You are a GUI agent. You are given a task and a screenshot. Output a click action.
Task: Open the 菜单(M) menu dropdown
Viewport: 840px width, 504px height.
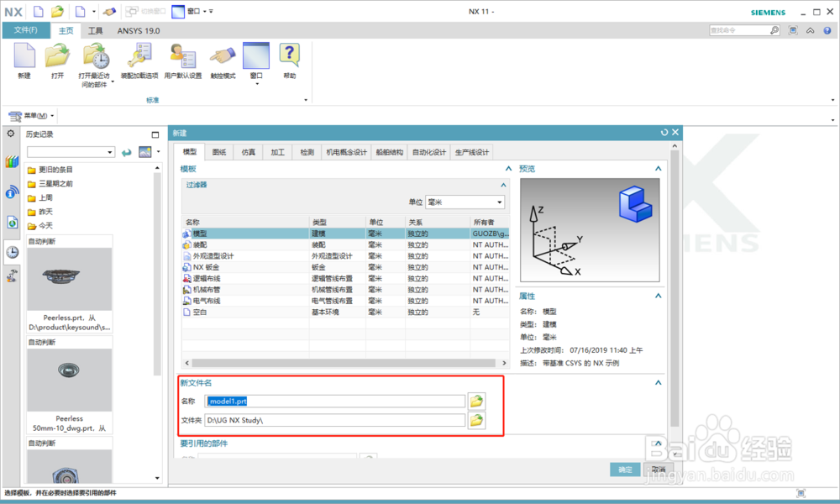tap(32, 116)
